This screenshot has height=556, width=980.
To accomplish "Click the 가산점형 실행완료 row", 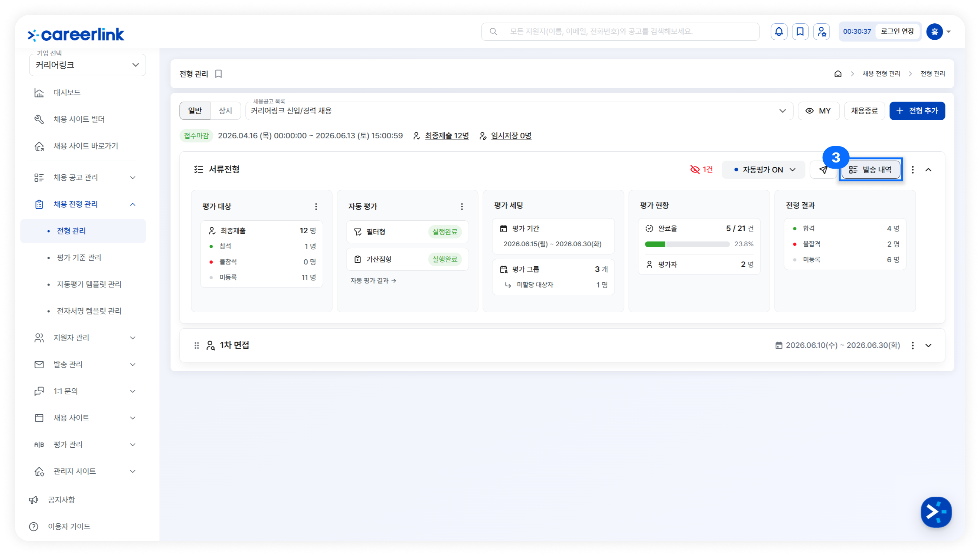I will (x=407, y=259).
